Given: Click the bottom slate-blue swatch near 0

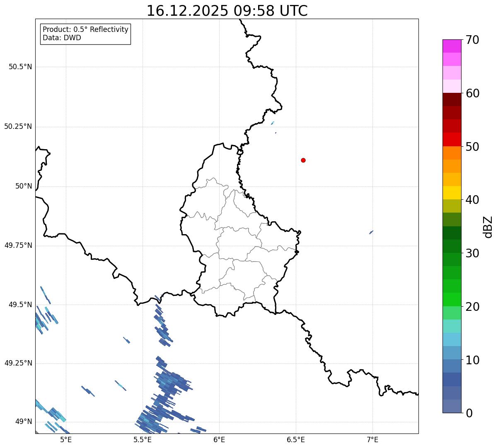Looking at the screenshot, I should [x=452, y=406].
